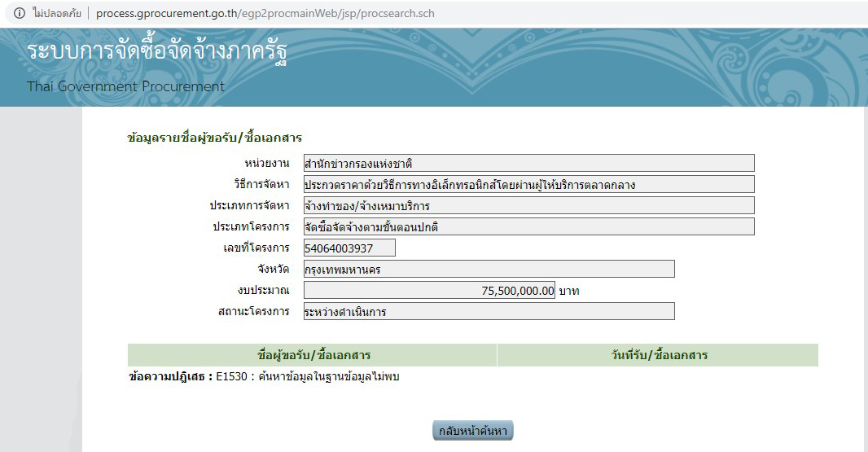868x452 pixels.
Task: Click the วันที่รับ/ซื้อเอกสาร column header
Action: coord(657,355)
